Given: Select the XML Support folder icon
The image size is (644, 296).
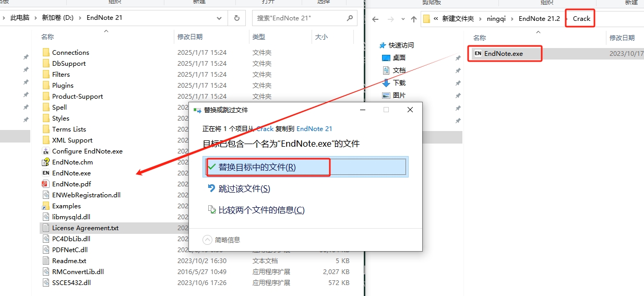Looking at the screenshot, I should pyautogui.click(x=45, y=140).
